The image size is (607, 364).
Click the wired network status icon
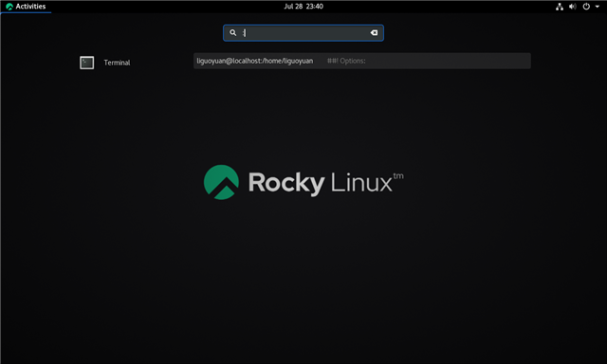click(x=560, y=7)
